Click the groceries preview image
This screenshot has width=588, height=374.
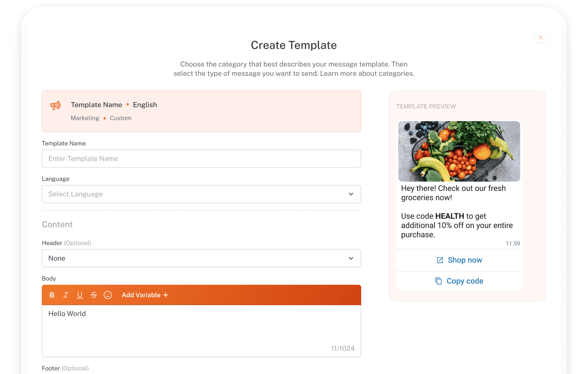pyautogui.click(x=459, y=151)
